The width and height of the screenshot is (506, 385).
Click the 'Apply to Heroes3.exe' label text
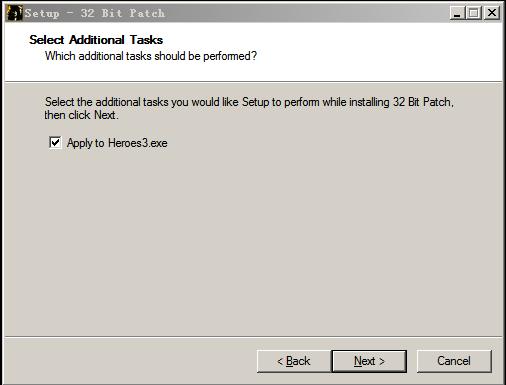(x=117, y=143)
